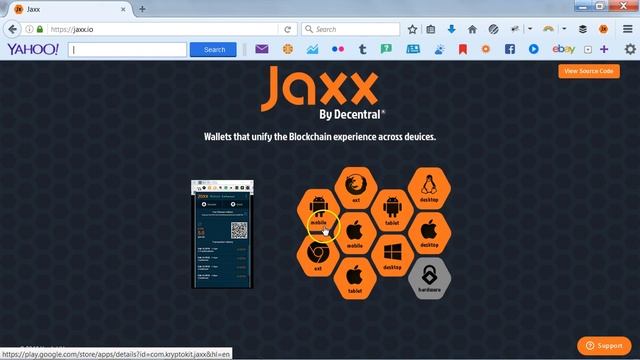Reload the page with refresh icon
Image resolution: width=640 pixels, height=360 pixels.
[287, 29]
